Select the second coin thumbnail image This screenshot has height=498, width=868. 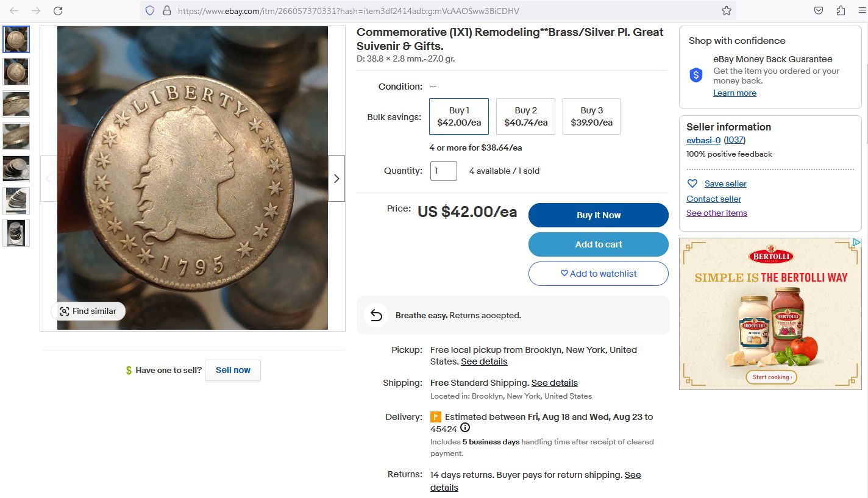point(16,71)
